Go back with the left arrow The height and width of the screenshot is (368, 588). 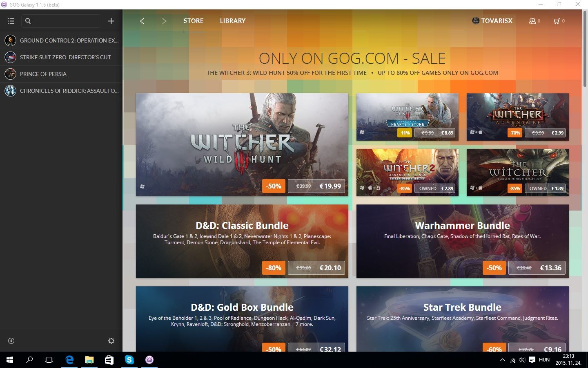[142, 21]
